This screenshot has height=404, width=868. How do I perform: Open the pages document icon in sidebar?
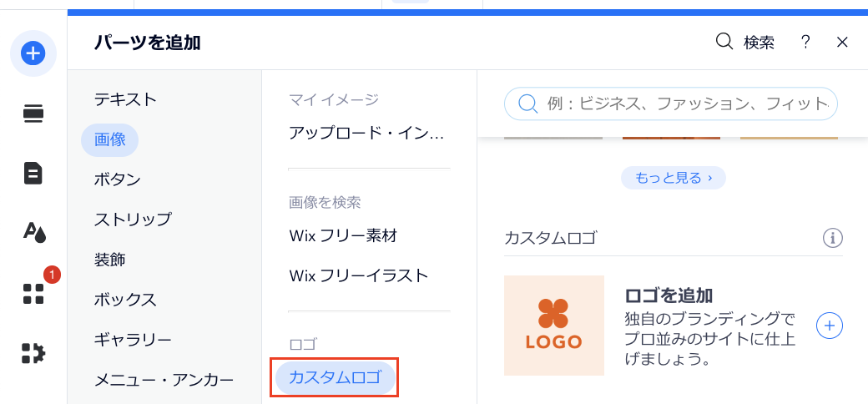coord(33,174)
